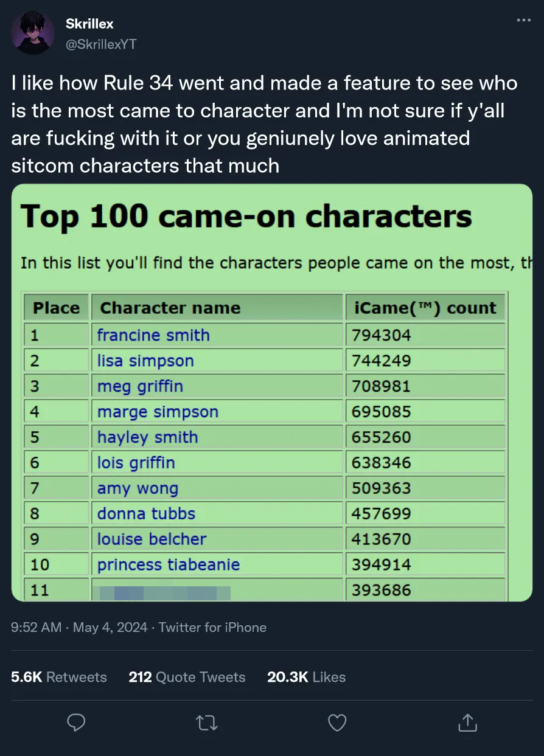The height and width of the screenshot is (756, 544).
Task: Open the tweet's three-dot more menu
Action: pyautogui.click(x=523, y=21)
